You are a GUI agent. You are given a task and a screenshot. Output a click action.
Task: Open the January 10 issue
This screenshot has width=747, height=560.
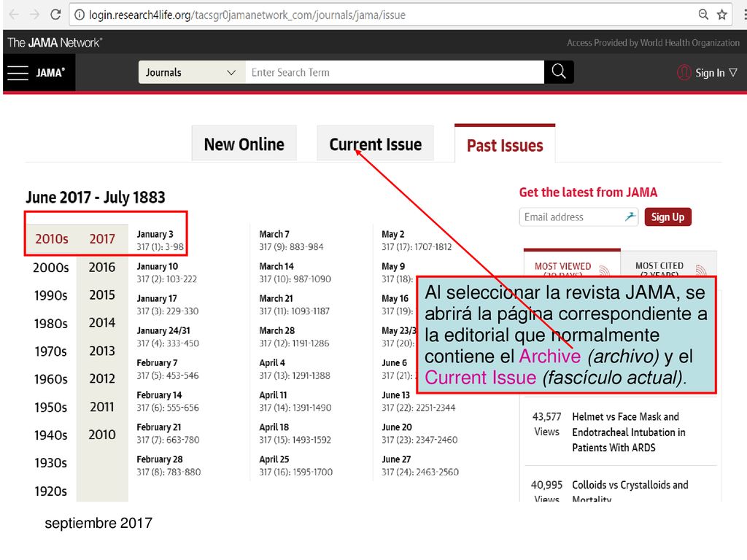point(167,273)
